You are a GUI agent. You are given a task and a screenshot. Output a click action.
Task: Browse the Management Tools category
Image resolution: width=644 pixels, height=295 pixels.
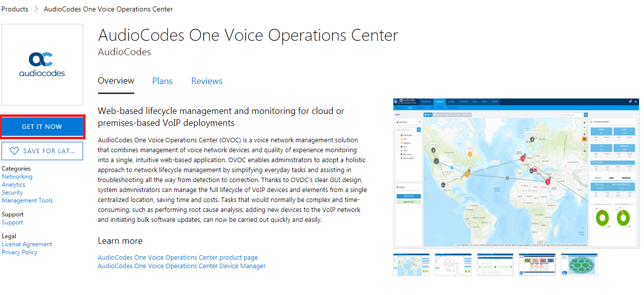coord(27,200)
